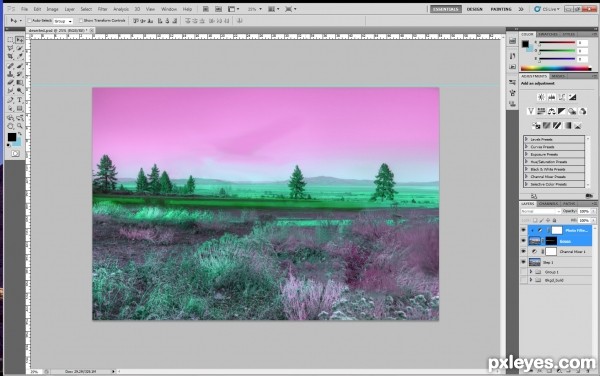
Task: Open the layer blend mode dropdown
Action: (x=540, y=211)
